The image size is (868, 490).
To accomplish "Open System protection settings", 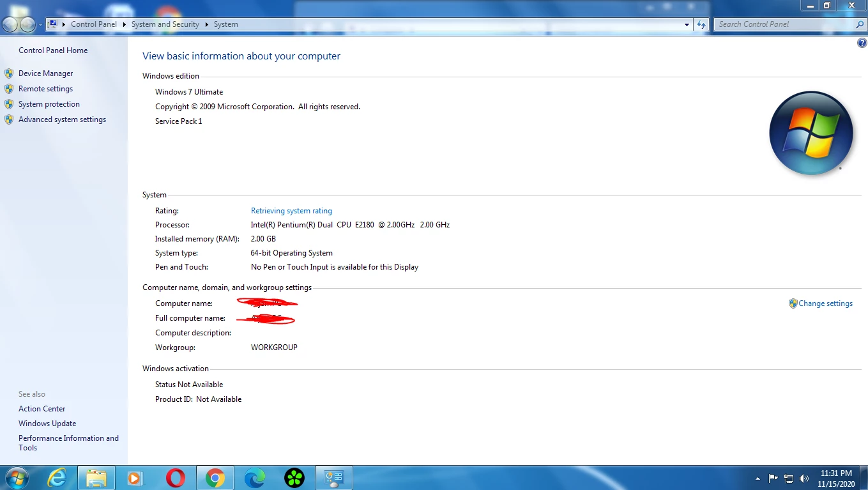I will point(49,104).
